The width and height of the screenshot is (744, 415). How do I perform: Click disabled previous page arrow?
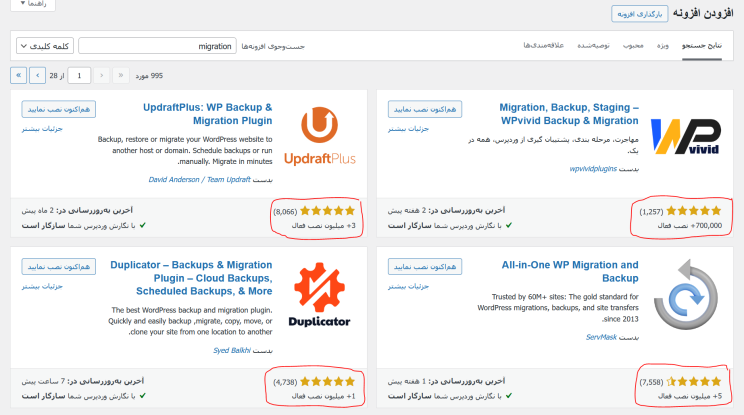click(x=102, y=75)
